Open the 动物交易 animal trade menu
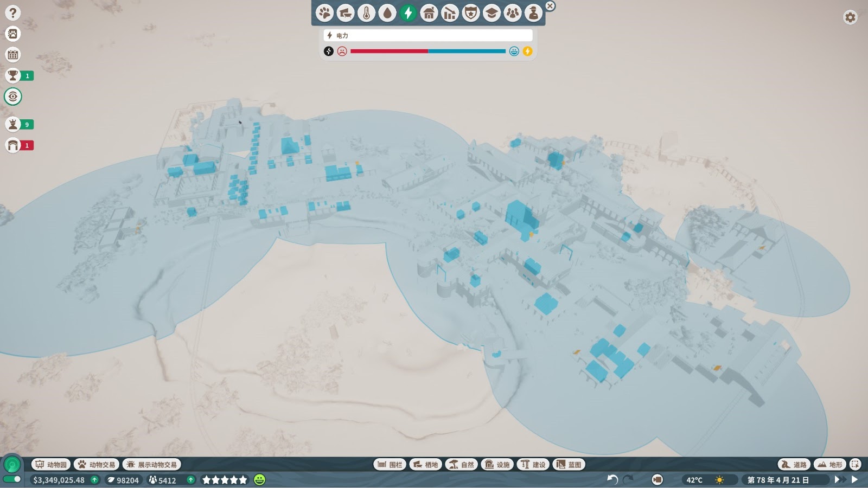This screenshot has width=868, height=488. [x=97, y=465]
